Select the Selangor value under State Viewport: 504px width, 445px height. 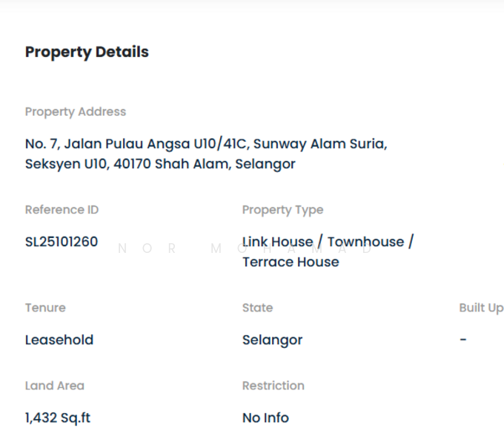[272, 340]
